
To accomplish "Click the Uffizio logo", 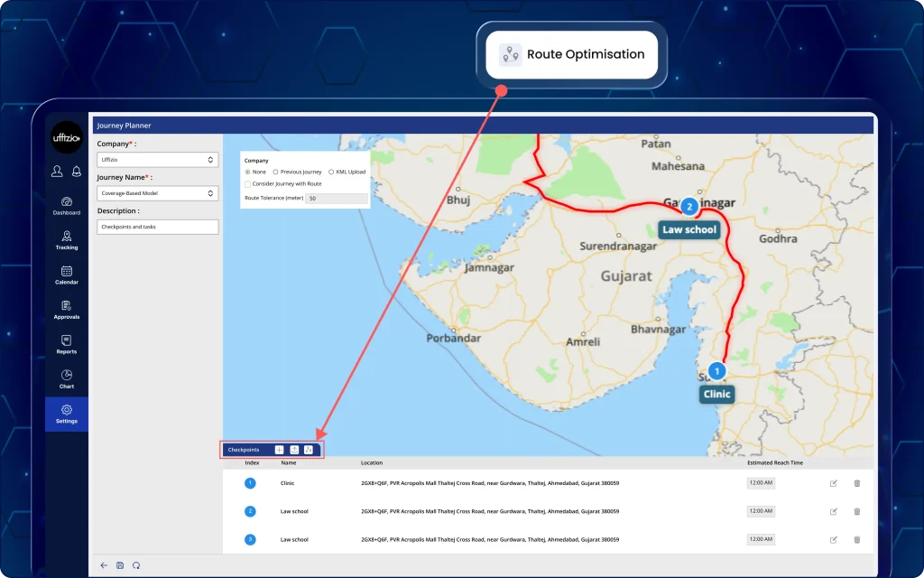I will coord(67,137).
